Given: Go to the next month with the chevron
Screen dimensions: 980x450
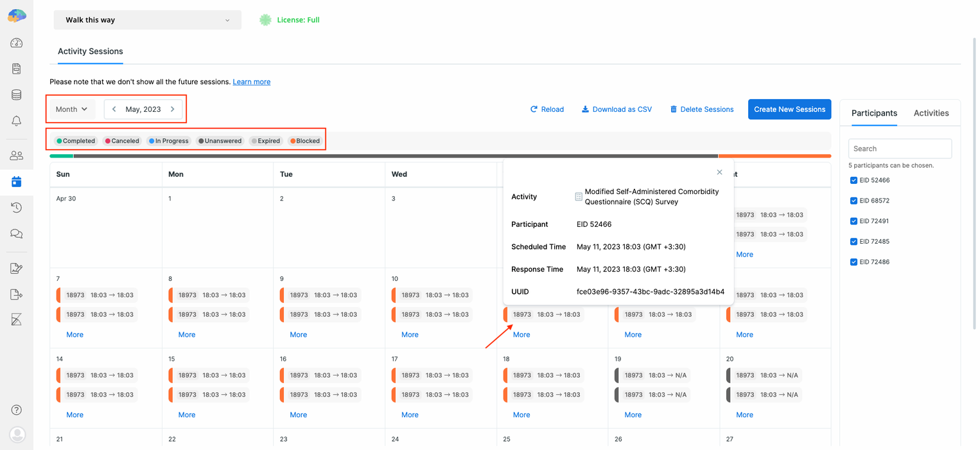Looking at the screenshot, I should tap(172, 109).
